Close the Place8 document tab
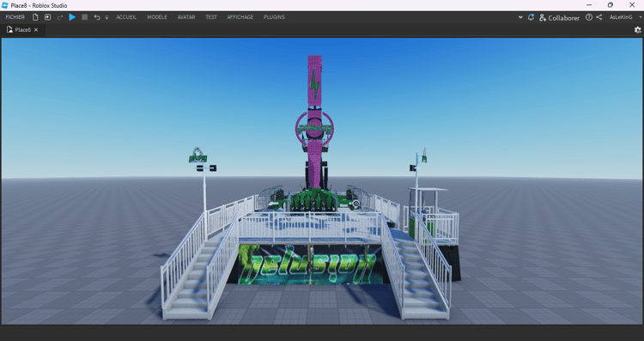644x341 pixels. click(x=36, y=30)
